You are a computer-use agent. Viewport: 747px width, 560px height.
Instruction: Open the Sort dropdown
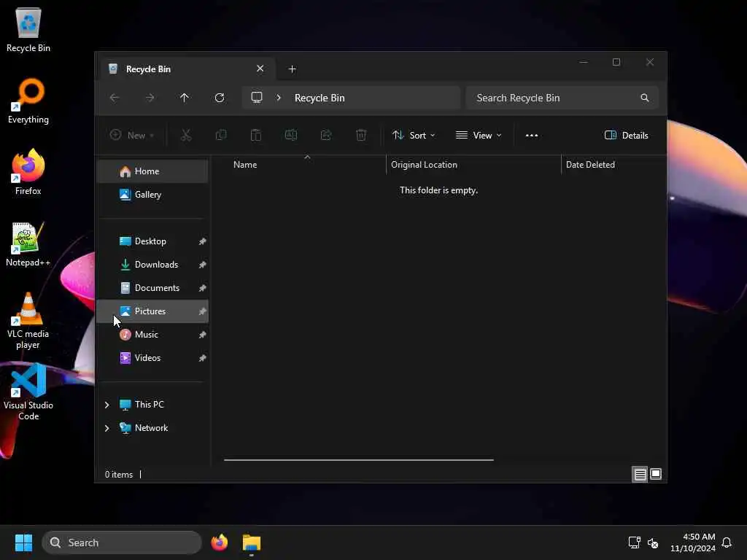[413, 135]
